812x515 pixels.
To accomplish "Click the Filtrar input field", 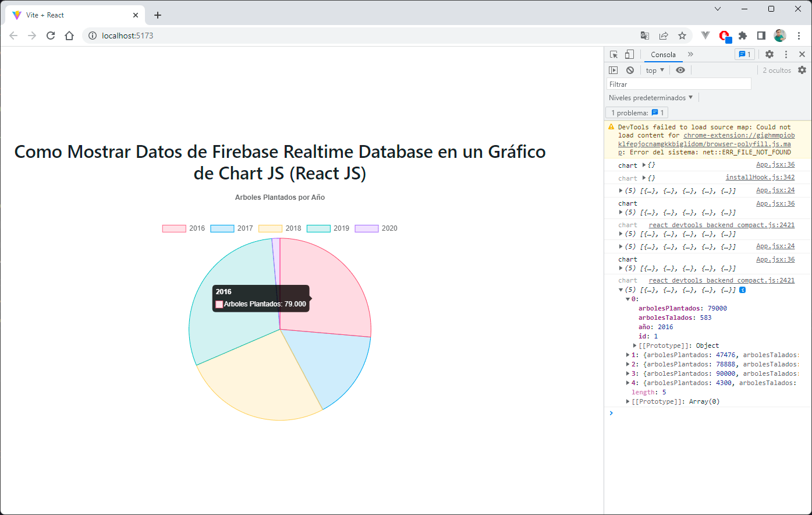I will [679, 84].
